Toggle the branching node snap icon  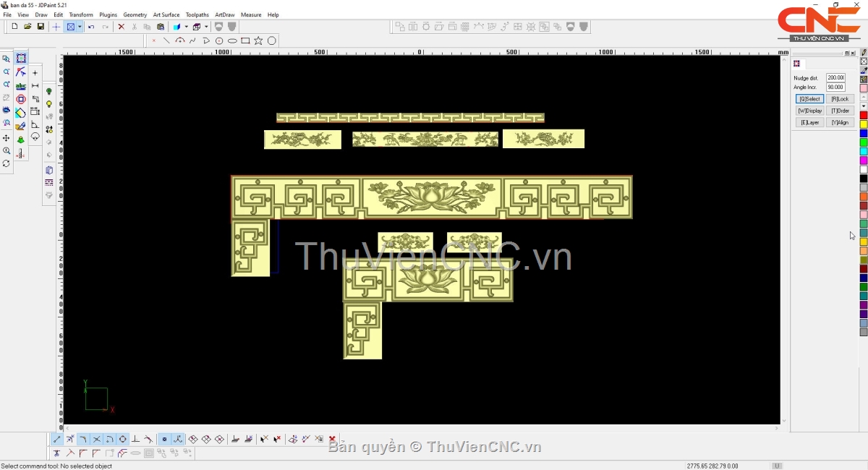click(x=177, y=439)
